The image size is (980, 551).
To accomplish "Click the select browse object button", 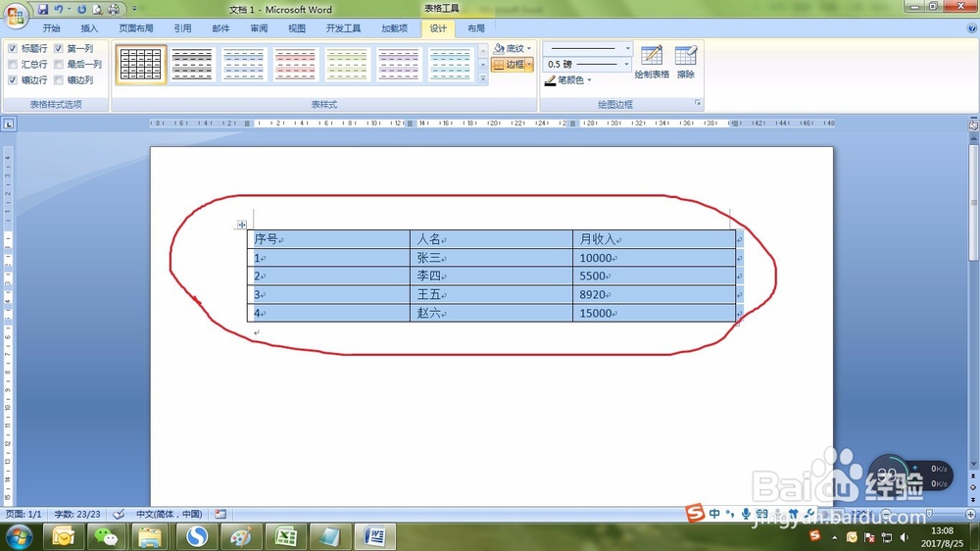I will tap(973, 487).
